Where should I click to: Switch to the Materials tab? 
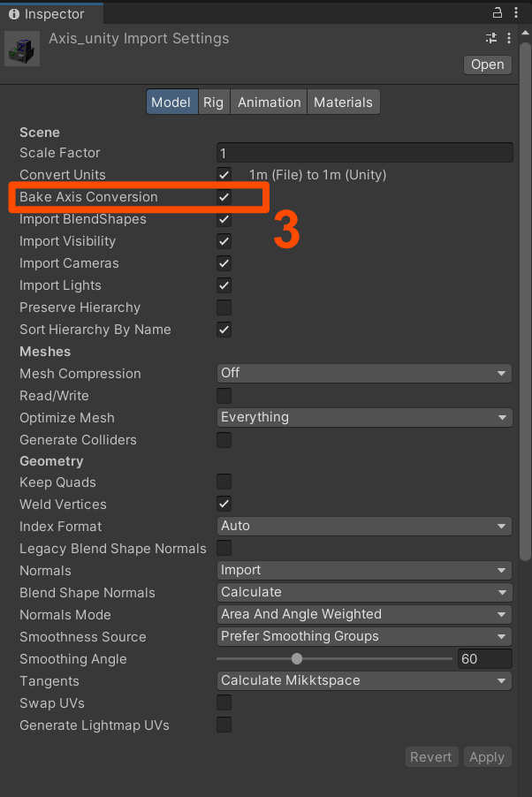pos(343,102)
